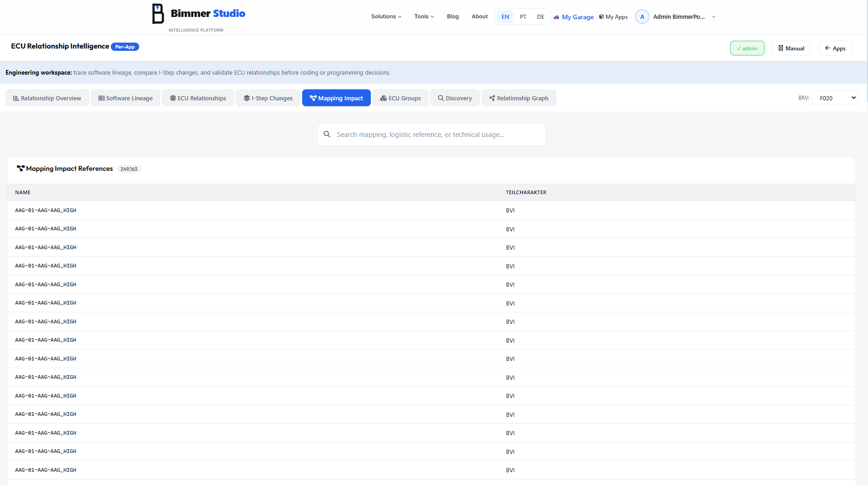Click the Admin avatar circle icon
Viewport: 868px width, 485px height.
(642, 16)
